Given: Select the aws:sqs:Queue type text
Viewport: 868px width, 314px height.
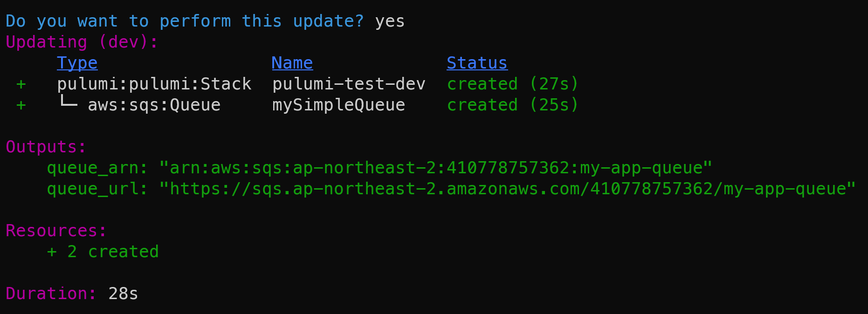Looking at the screenshot, I should (154, 105).
